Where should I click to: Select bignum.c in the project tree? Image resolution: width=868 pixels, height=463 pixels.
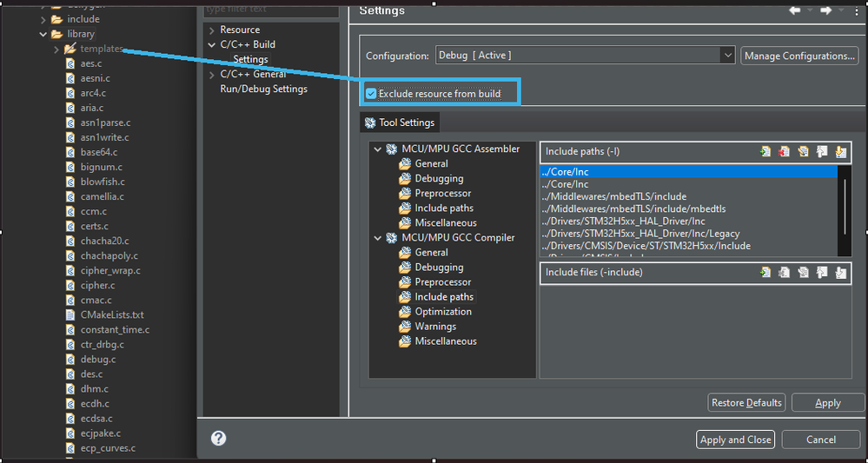102,167
